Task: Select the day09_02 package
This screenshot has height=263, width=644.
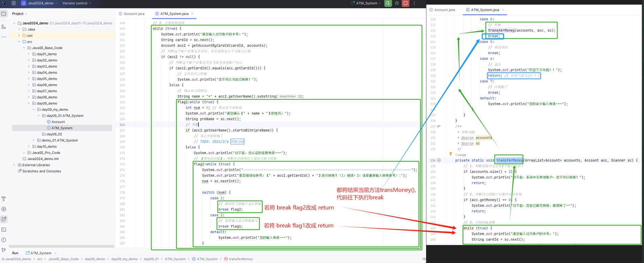Action: (x=54, y=134)
